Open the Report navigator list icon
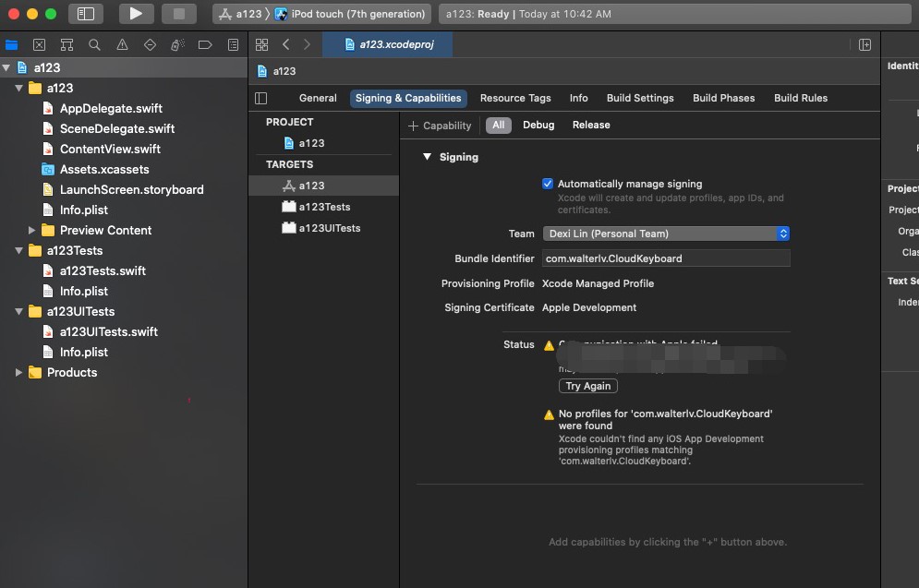 pyautogui.click(x=232, y=43)
